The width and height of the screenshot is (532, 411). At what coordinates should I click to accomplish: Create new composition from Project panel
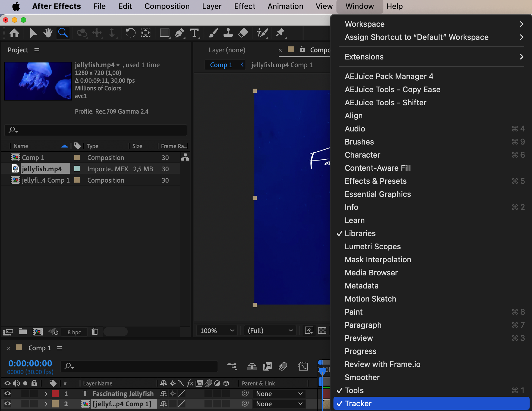[x=38, y=332]
